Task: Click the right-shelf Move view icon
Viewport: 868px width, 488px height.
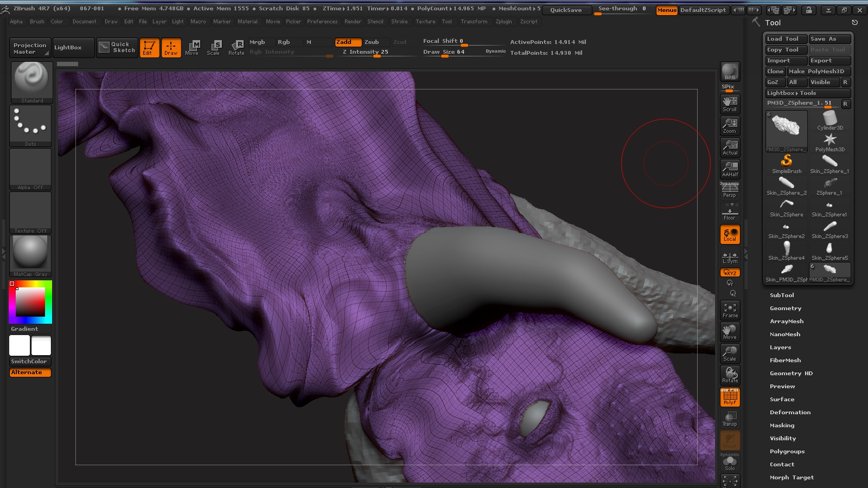Action: (x=730, y=332)
